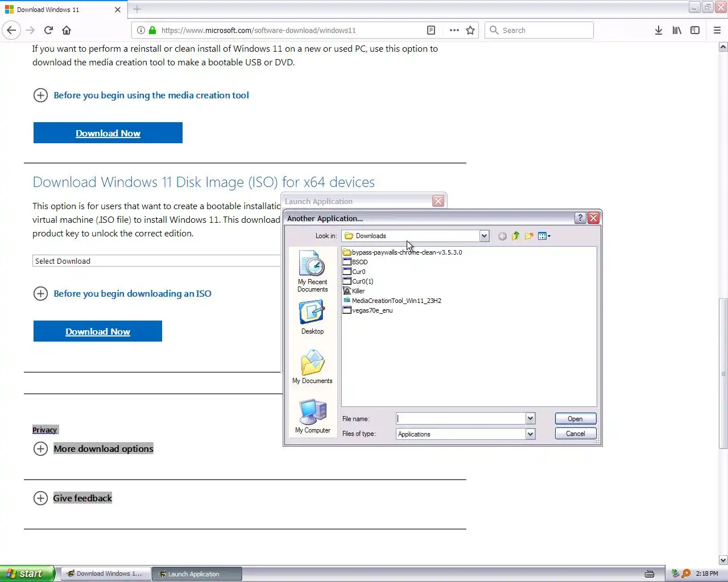
Task: Close the Download Windows 11 tab
Action: point(118,10)
